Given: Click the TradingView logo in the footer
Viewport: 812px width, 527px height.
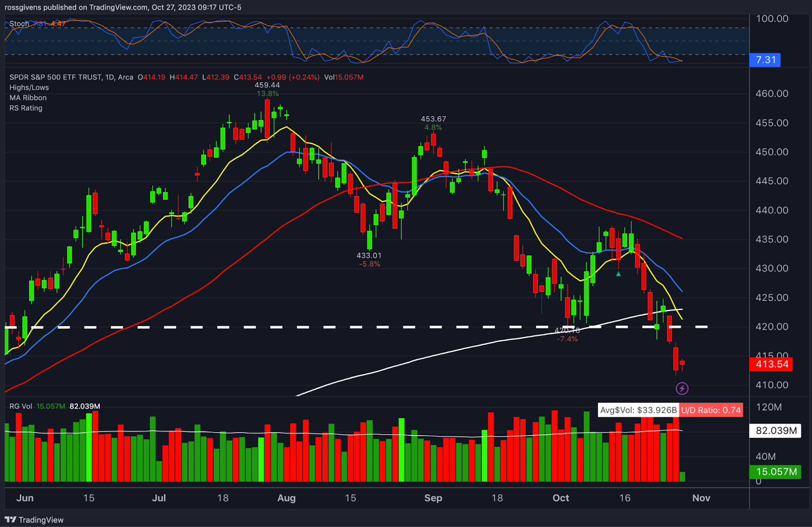Looking at the screenshot, I should point(34,520).
